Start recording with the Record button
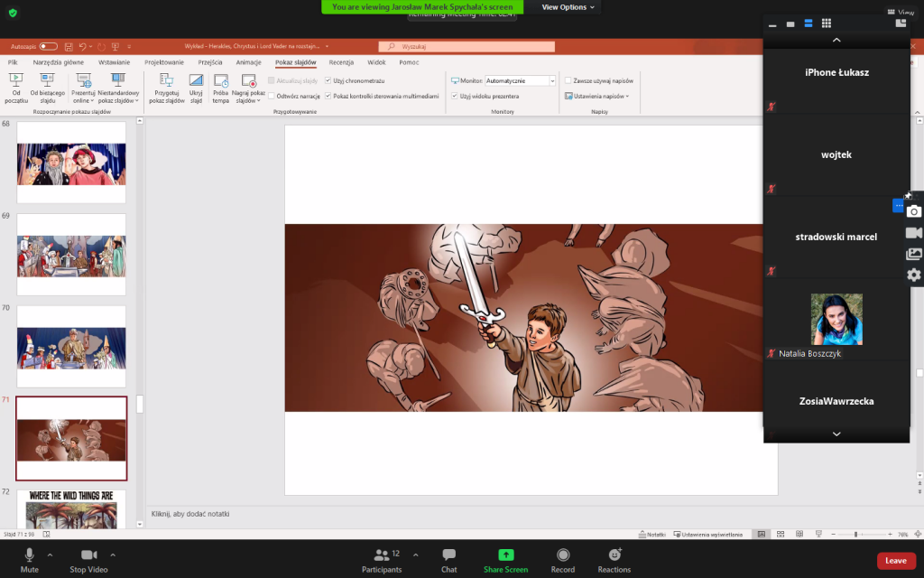The height and width of the screenshot is (578, 924). click(x=563, y=555)
